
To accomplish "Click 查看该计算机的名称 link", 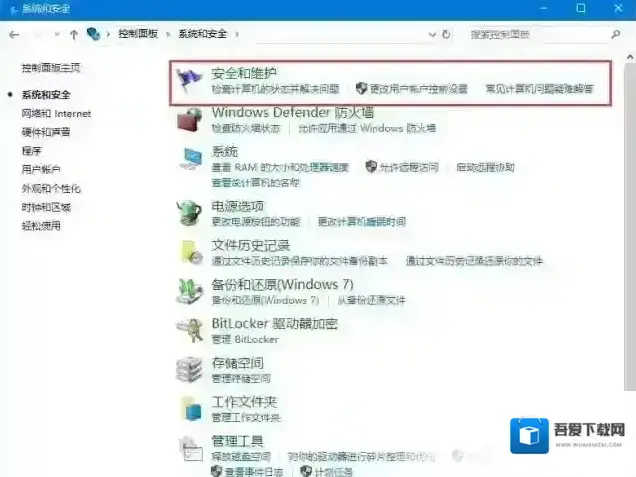I will (256, 183).
